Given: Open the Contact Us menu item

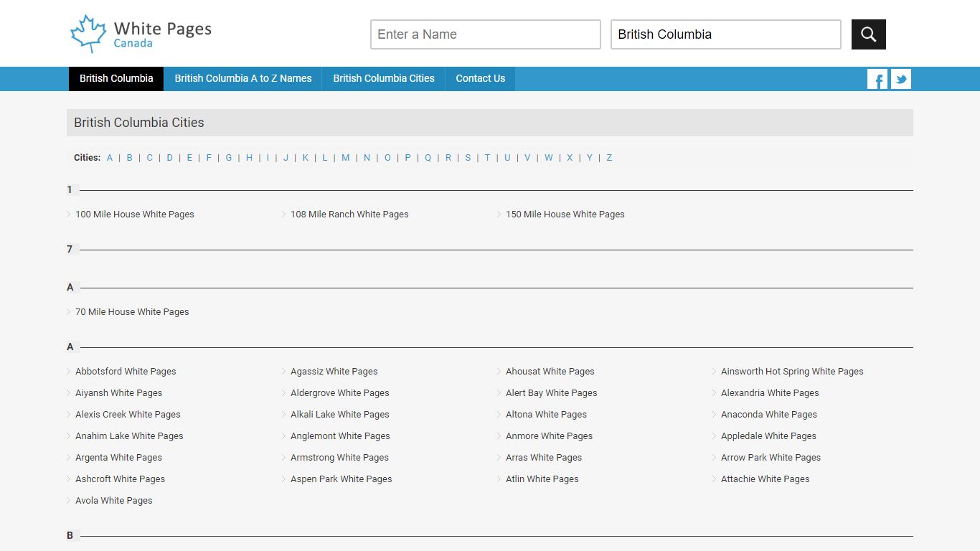Looking at the screenshot, I should point(481,79).
